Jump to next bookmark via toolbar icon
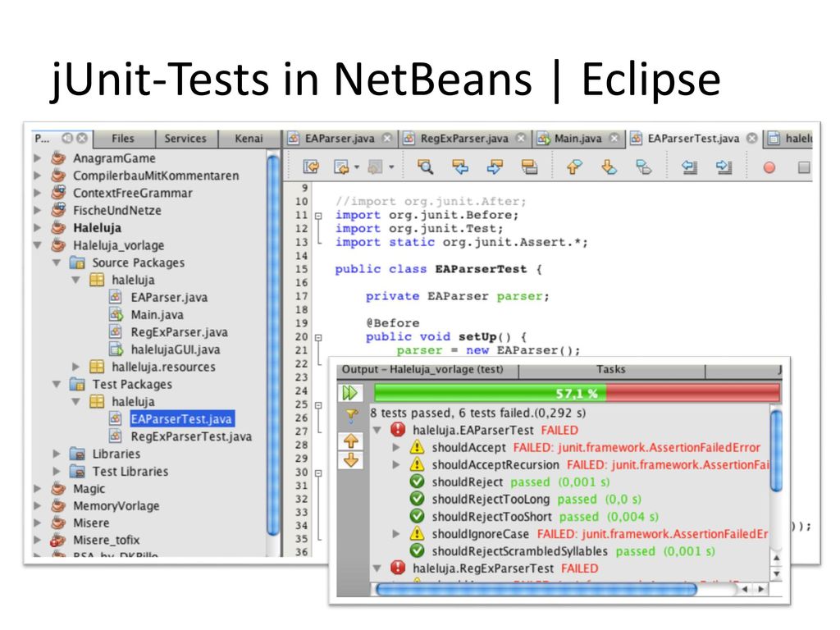Image resolution: width=840 pixels, height=630 pixels. (x=609, y=167)
